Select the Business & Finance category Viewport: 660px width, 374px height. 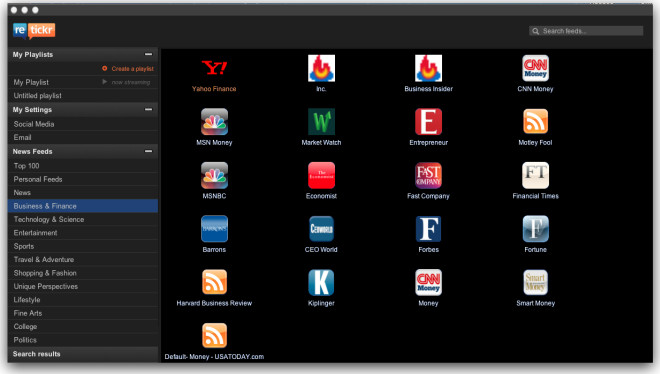coord(83,206)
